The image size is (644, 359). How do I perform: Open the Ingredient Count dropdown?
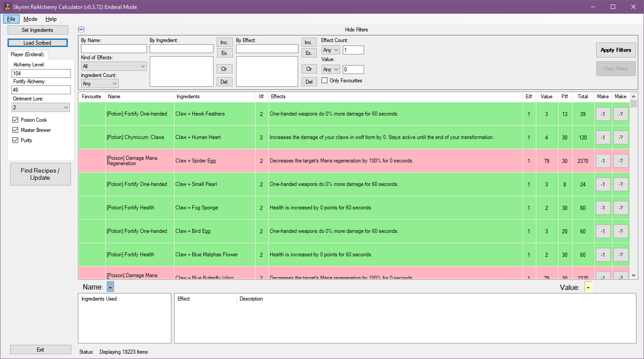100,83
